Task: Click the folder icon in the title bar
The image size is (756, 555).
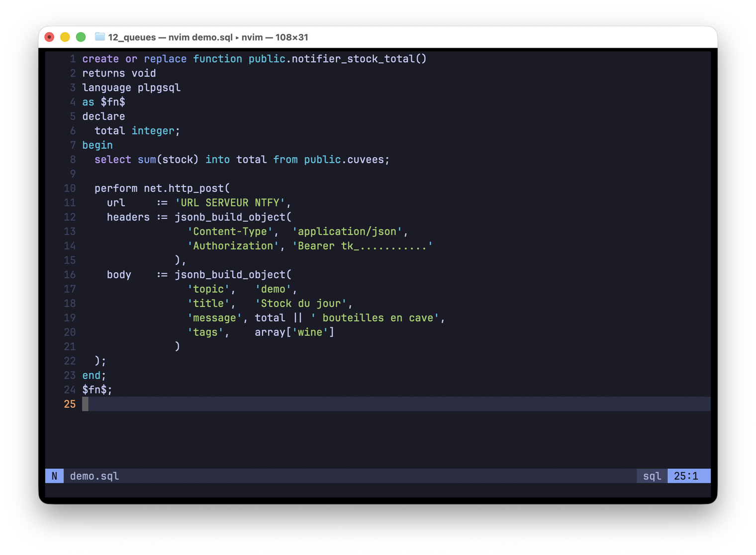Action: click(x=100, y=37)
